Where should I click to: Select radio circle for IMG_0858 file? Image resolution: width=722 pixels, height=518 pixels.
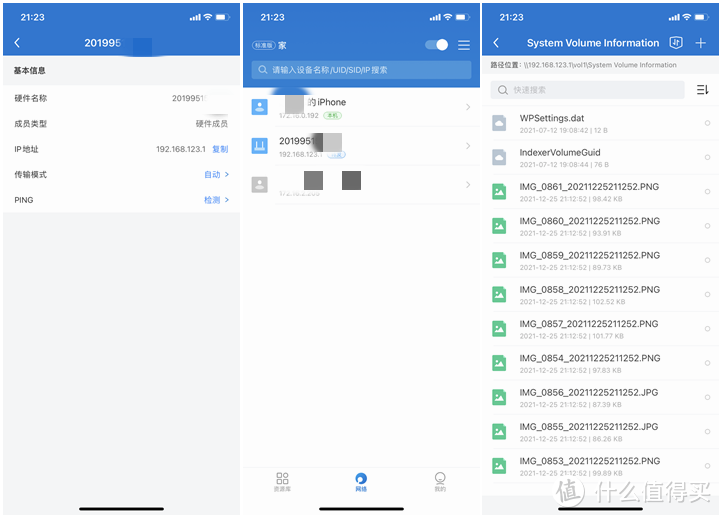click(x=707, y=294)
